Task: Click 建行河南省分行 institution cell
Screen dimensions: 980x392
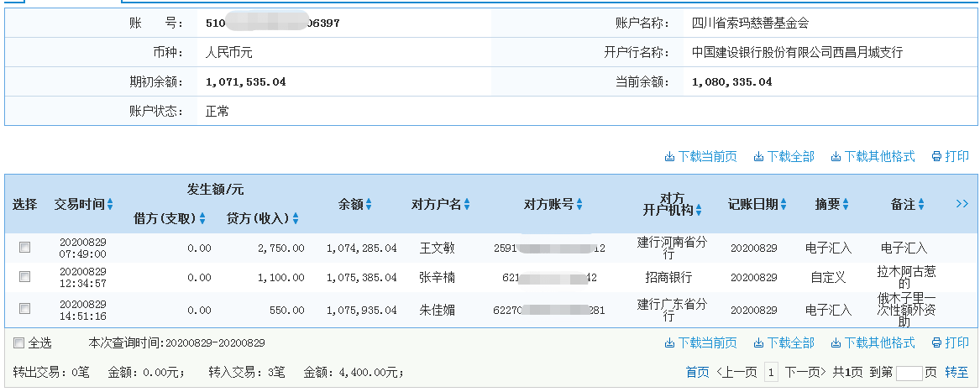Action: point(672,248)
